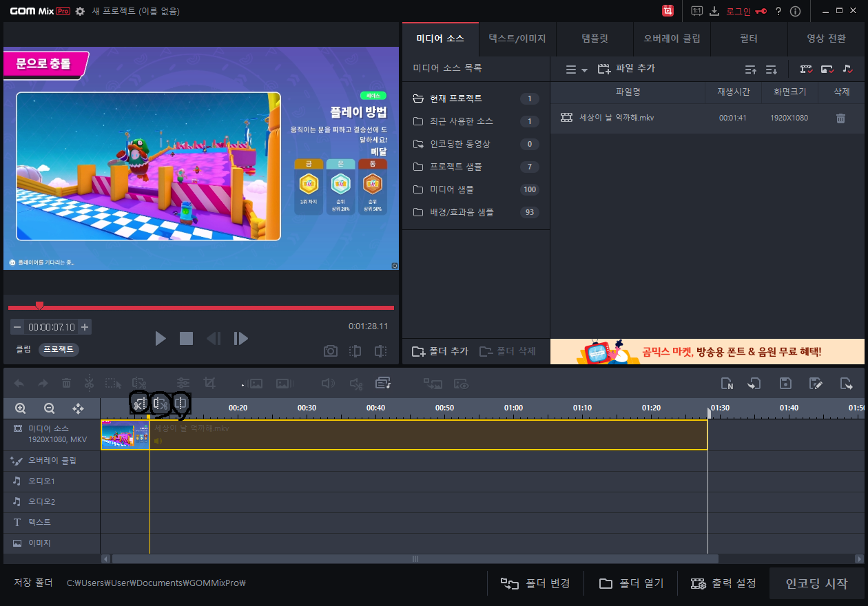
Task: Select the 미디어 샘플 folder
Action: tap(476, 189)
